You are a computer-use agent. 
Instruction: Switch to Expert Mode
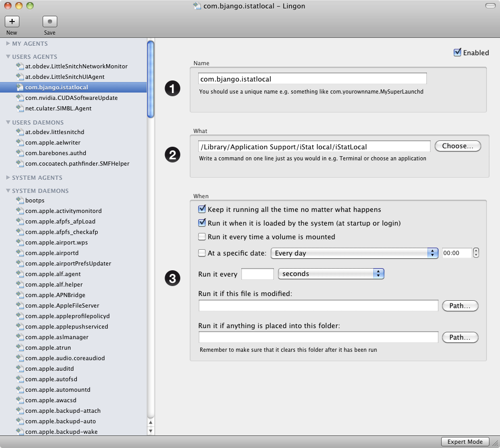(465, 442)
